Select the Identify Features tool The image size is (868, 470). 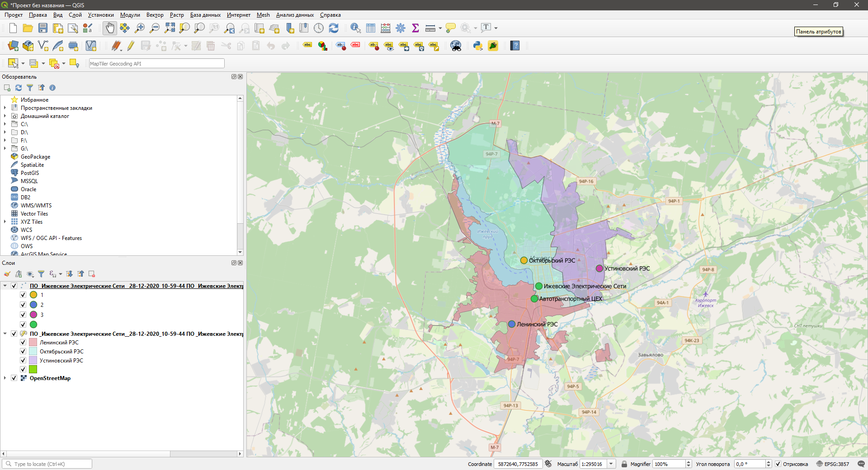[x=356, y=28]
